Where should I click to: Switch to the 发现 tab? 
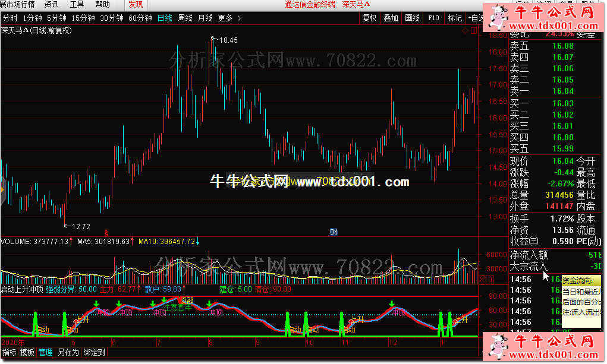(136, 5)
